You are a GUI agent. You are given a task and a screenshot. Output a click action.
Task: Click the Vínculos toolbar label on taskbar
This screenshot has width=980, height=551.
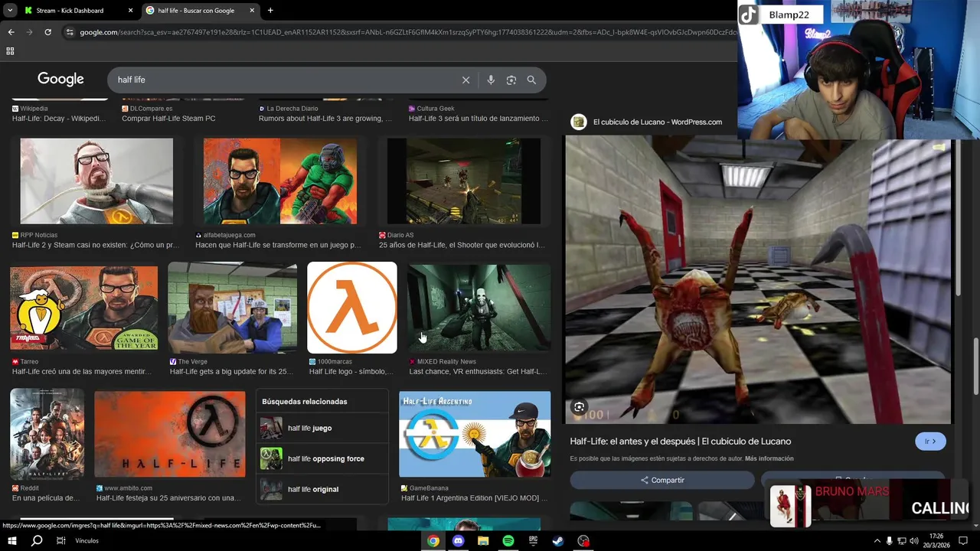coord(87,540)
